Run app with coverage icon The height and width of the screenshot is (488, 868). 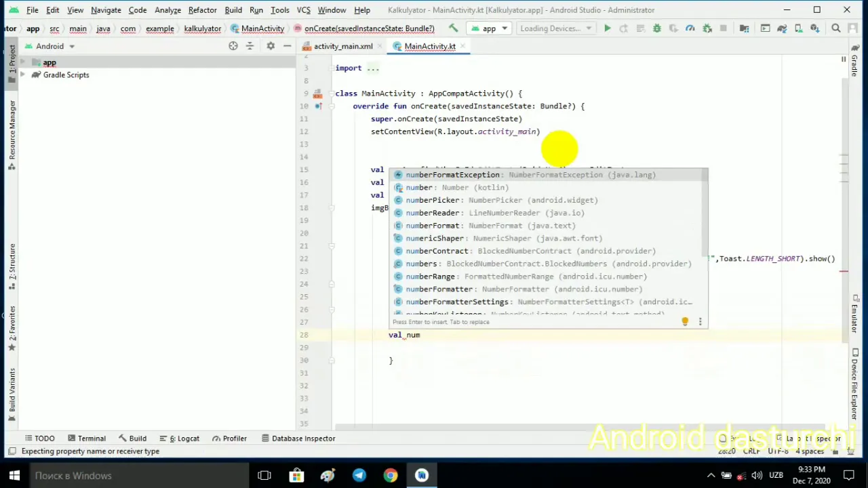673,28
